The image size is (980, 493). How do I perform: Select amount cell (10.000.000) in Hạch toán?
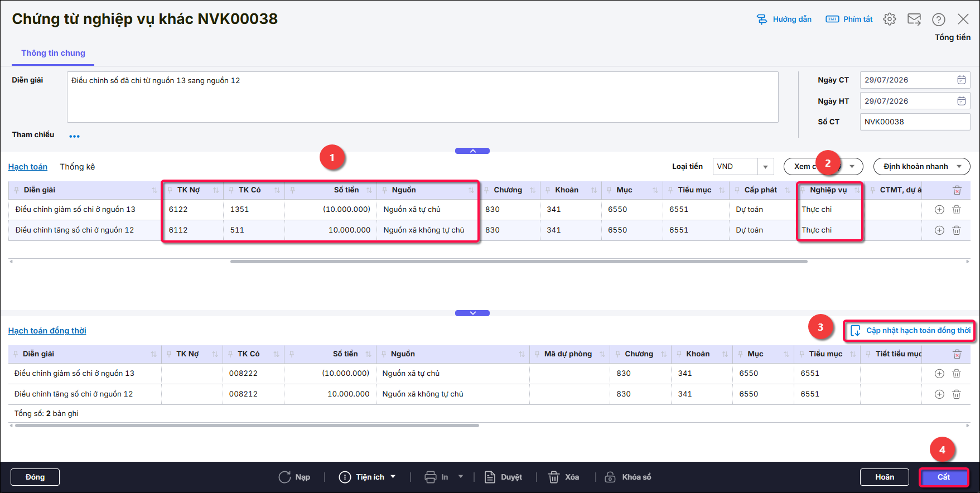331,210
